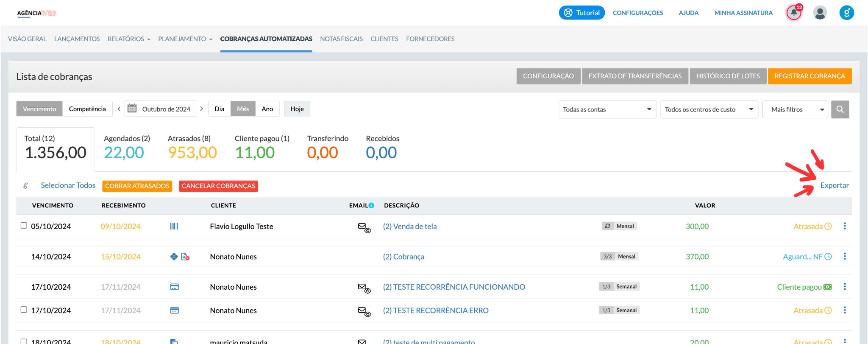Open three-dot menu for TESTE RECORRÊNCIA FUNCIONANDO row
Screen dimensions: 868x344
[845, 287]
